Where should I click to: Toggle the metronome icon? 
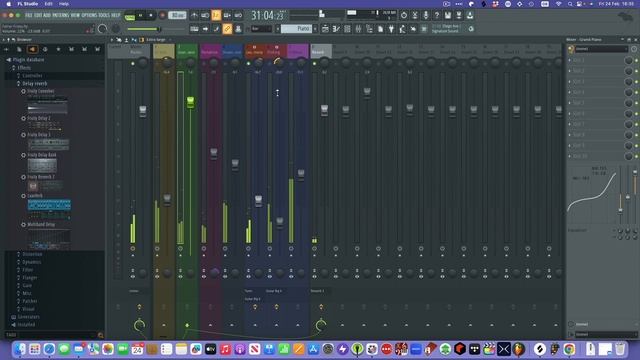[194, 16]
